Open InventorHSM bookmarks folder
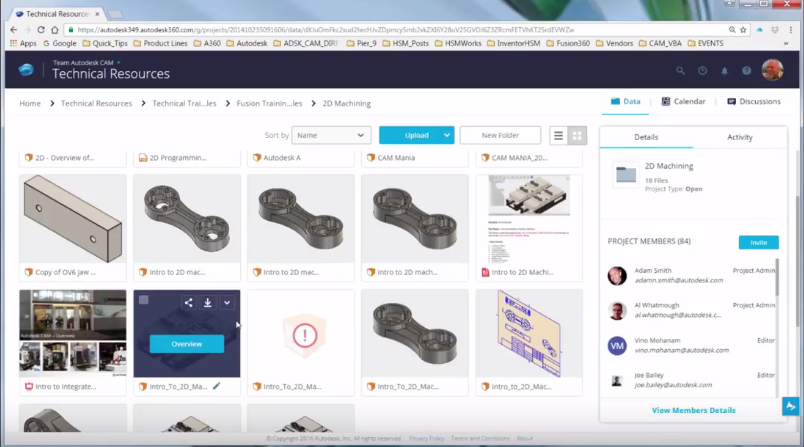Image resolution: width=804 pixels, height=447 pixels. coord(513,43)
